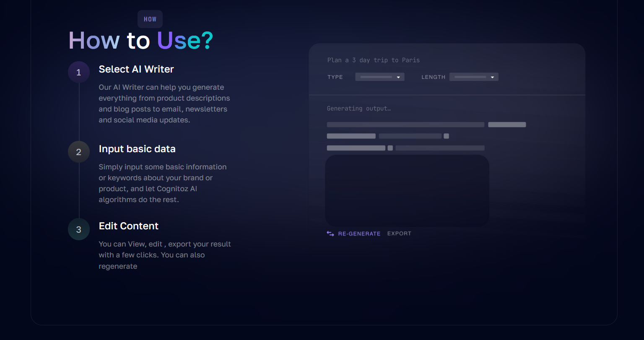Screen dimensions: 644x340
Task: Click the 'Simply input some basic information' paragraph
Action: pyautogui.click(x=163, y=183)
